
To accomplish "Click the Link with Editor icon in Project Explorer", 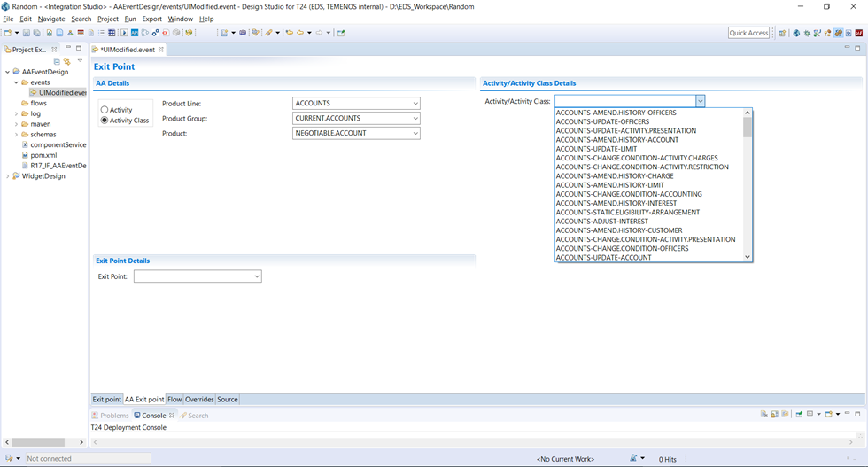I will (66, 61).
